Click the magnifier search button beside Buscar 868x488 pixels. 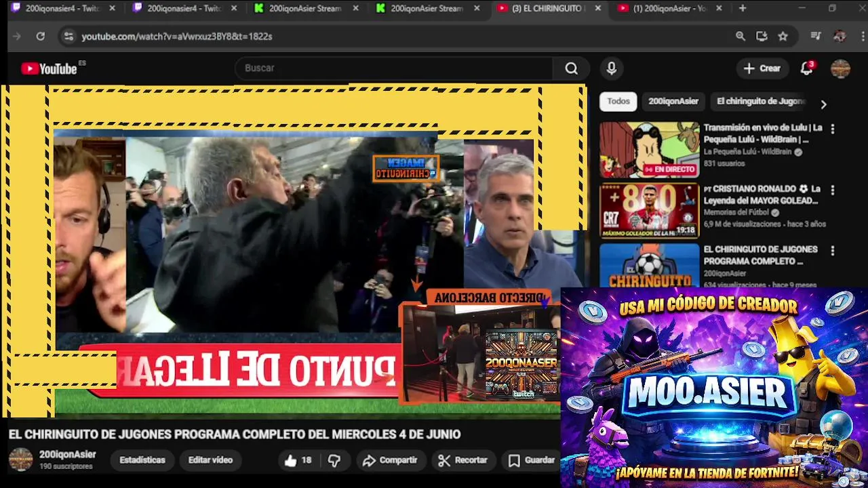point(572,68)
